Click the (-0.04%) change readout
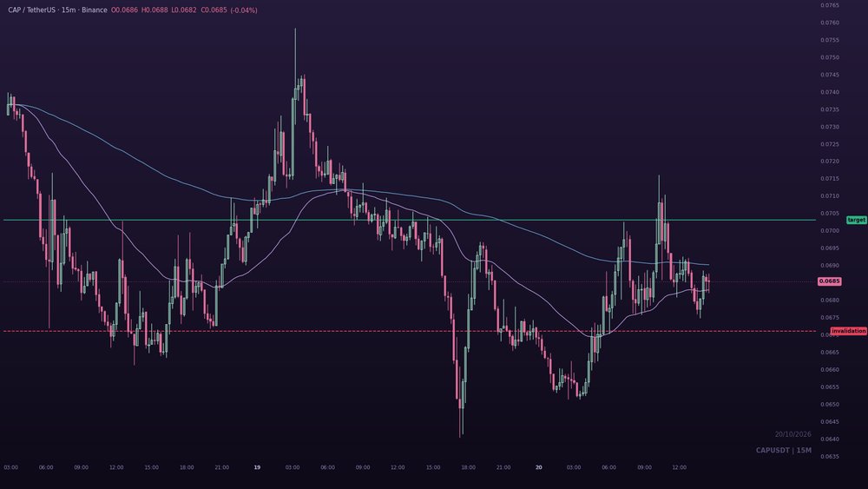This screenshot has height=489, width=868. [244, 10]
